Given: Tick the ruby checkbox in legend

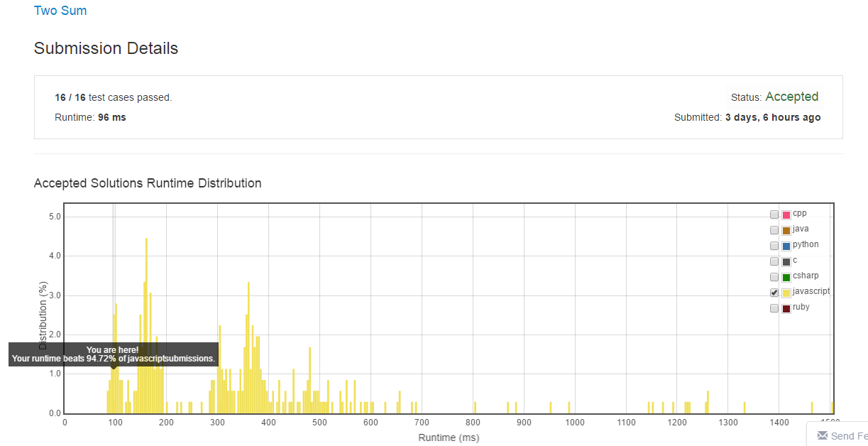Looking at the screenshot, I should 774,308.
